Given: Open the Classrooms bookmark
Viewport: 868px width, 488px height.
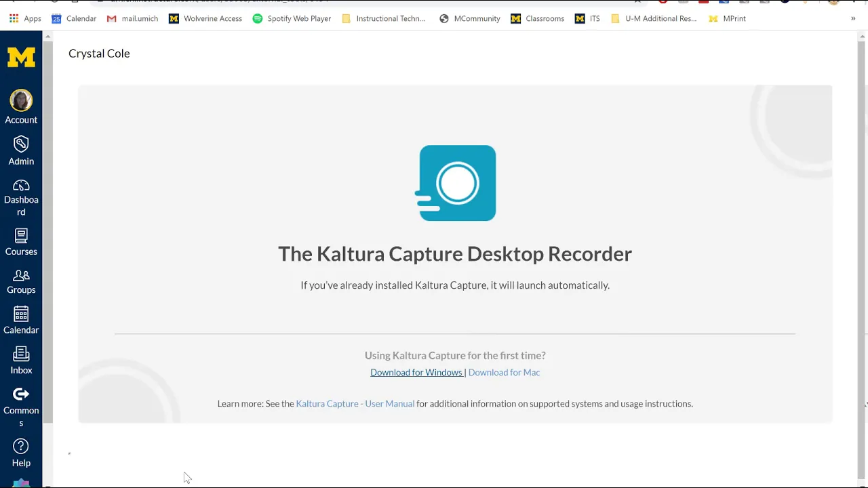Looking at the screenshot, I should point(538,18).
